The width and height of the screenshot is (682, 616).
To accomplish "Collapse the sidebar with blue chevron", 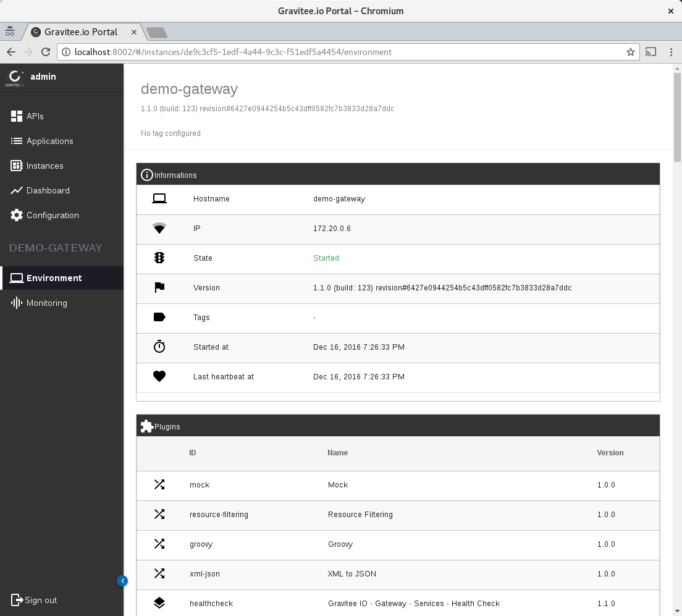I will (x=122, y=581).
